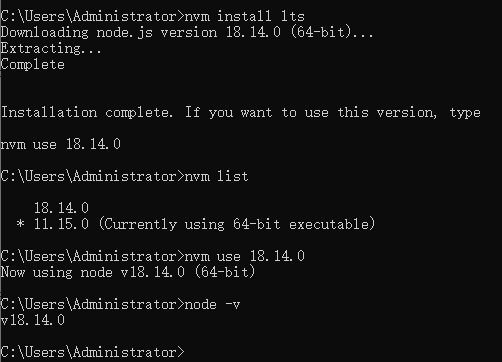
Task: Click version 18.14.0 in nvm list output
Action: click(61, 208)
